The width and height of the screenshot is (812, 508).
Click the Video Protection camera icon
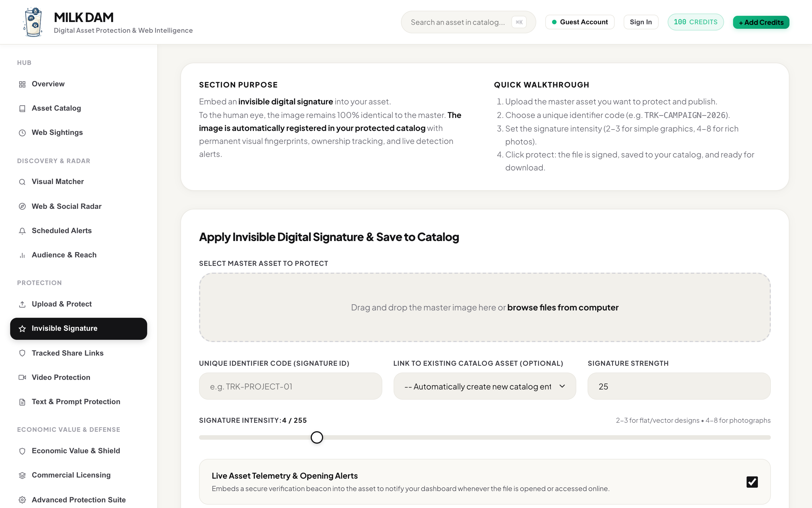coord(22,377)
